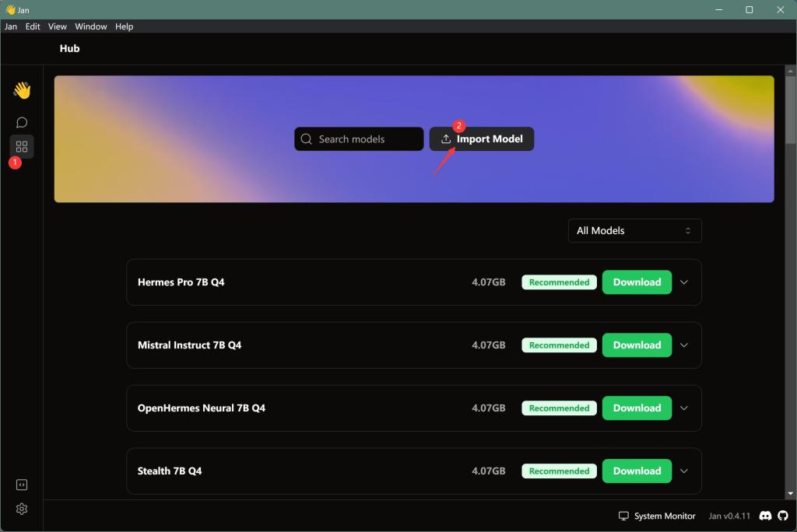Image resolution: width=797 pixels, height=532 pixels.
Task: Click the 4.07GB size for OpenHermes Neural
Action: tap(489, 408)
